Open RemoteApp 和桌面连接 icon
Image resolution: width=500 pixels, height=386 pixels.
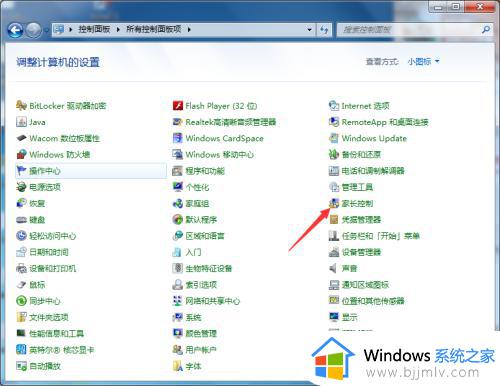point(334,122)
